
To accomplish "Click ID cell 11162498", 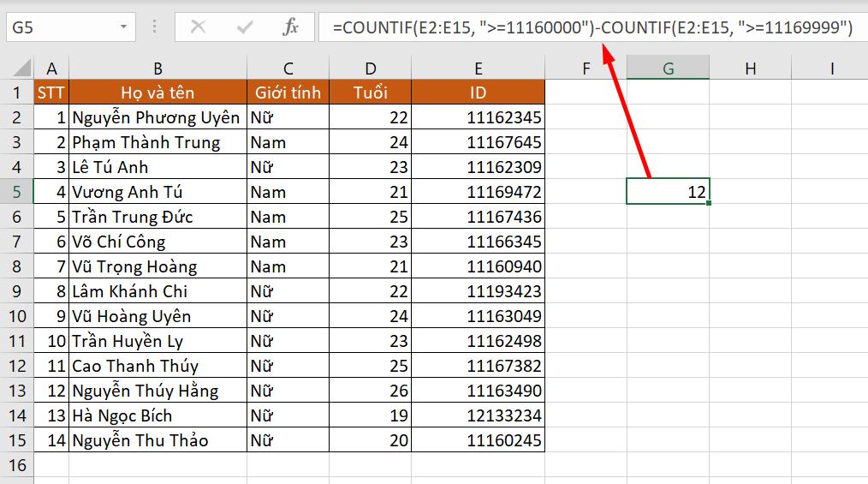I will [479, 341].
